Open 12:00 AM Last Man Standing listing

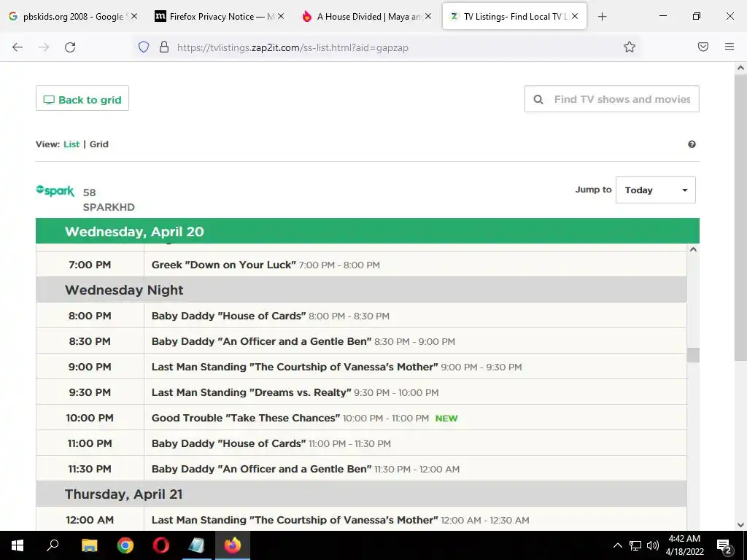coord(295,520)
